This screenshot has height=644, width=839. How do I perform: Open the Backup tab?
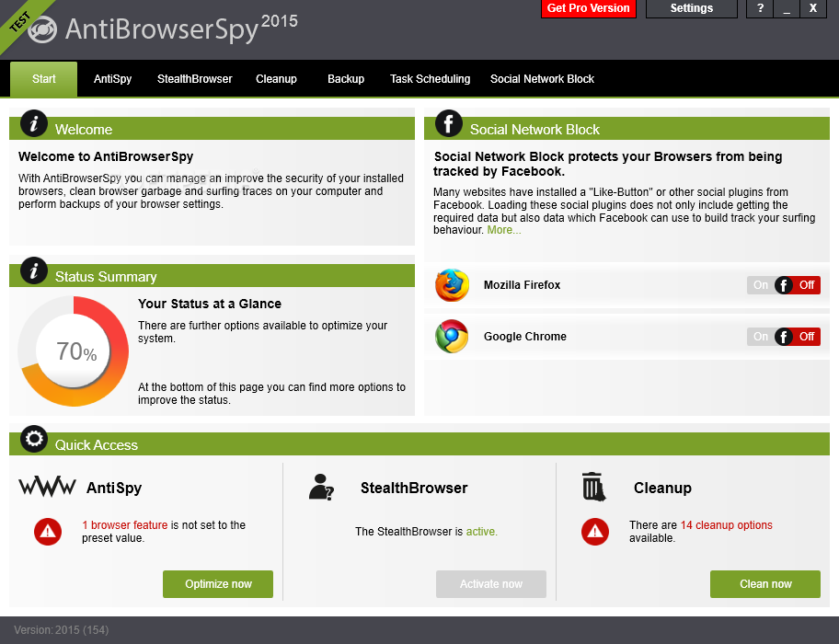tap(346, 79)
